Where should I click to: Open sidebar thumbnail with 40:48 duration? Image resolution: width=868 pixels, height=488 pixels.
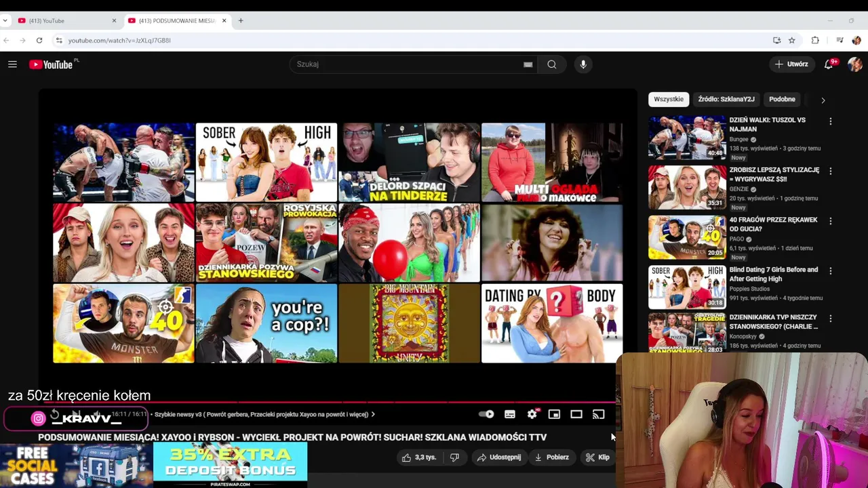(x=687, y=138)
